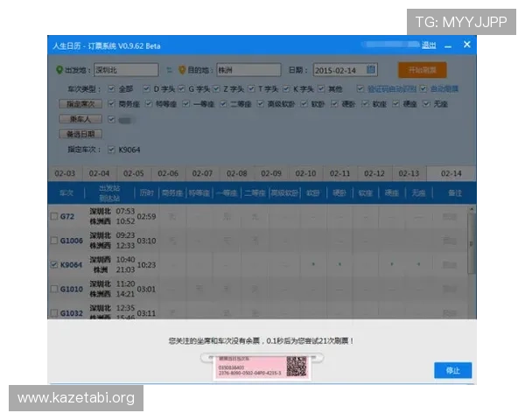Click the orange 开始刷票 button
This screenshot has width=525, height=420.
pyautogui.click(x=423, y=70)
